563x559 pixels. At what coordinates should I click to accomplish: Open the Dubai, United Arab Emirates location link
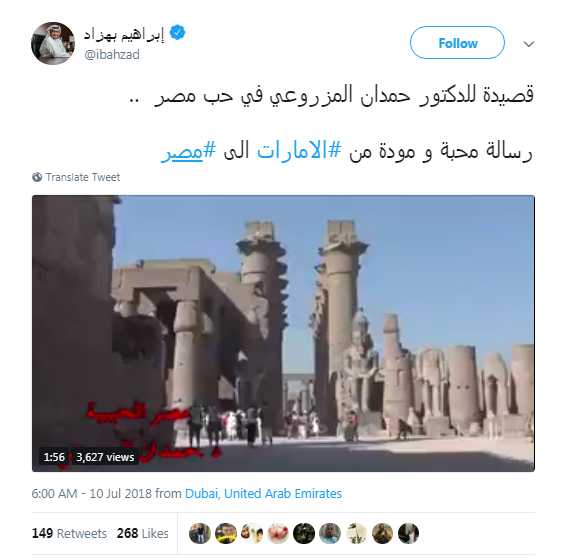coord(263,493)
